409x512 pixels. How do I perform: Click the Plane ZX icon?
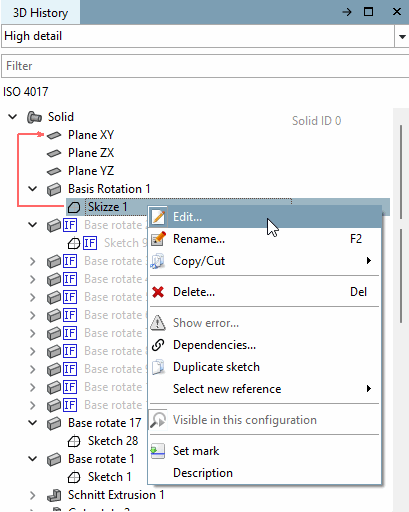[54, 153]
